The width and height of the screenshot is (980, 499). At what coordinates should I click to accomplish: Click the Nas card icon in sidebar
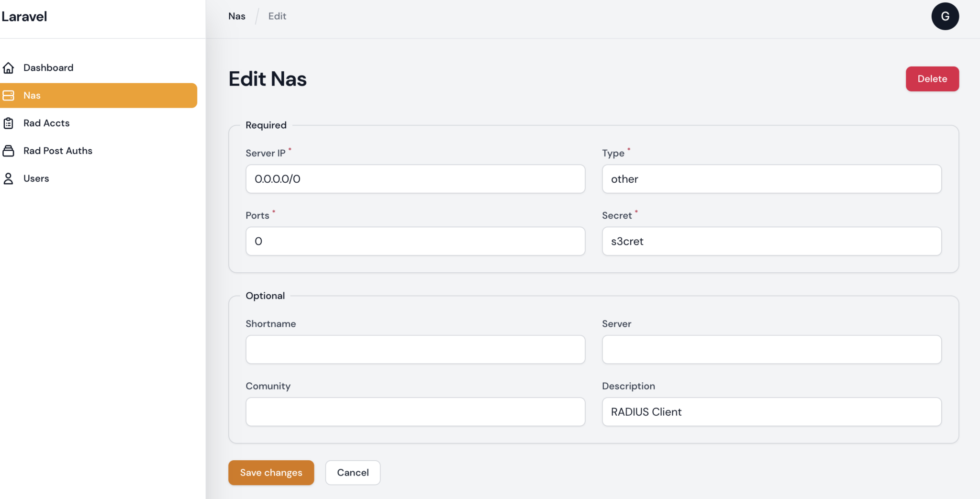pyautogui.click(x=9, y=95)
